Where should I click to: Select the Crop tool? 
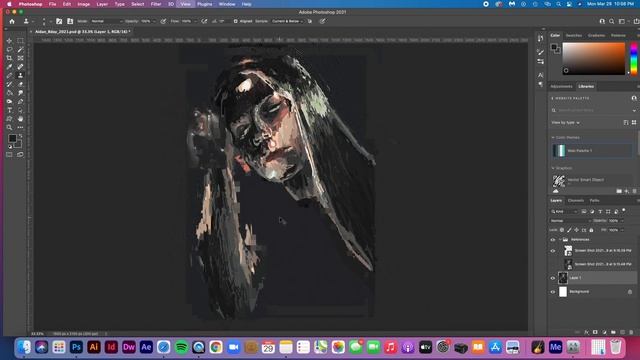(9, 58)
